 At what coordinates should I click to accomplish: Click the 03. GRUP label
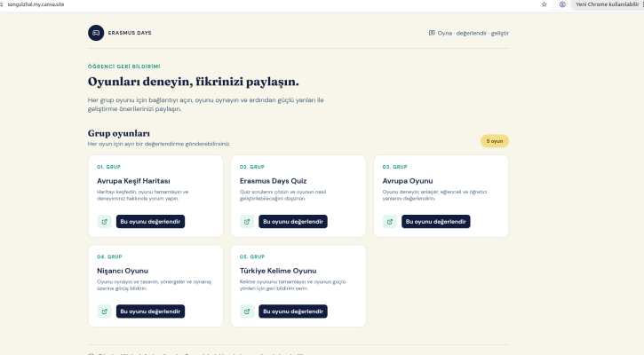394,167
